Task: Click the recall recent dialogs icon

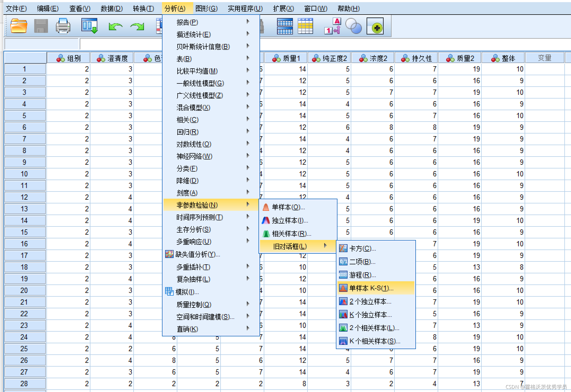Action: pos(89,26)
